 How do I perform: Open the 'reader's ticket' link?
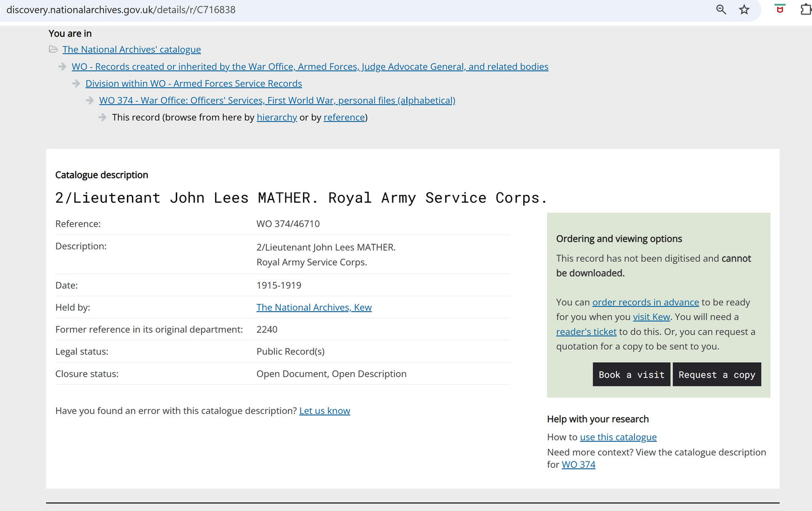(x=586, y=331)
